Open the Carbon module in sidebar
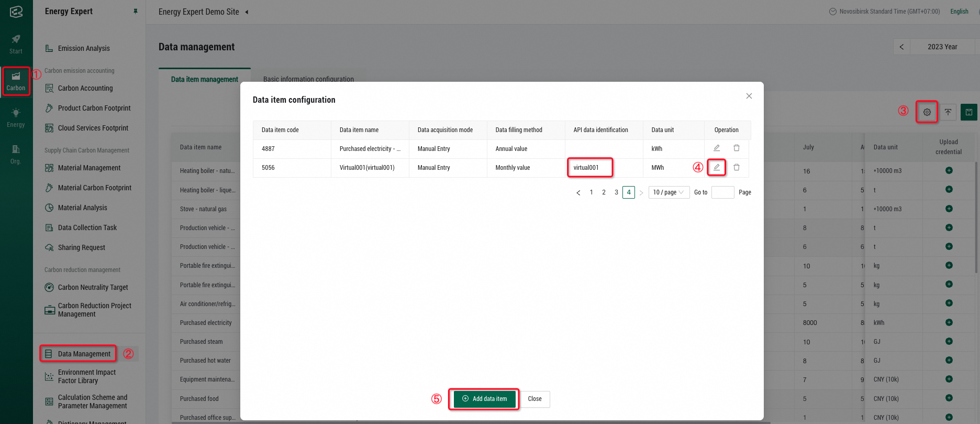This screenshot has width=980, height=424. coord(16,81)
